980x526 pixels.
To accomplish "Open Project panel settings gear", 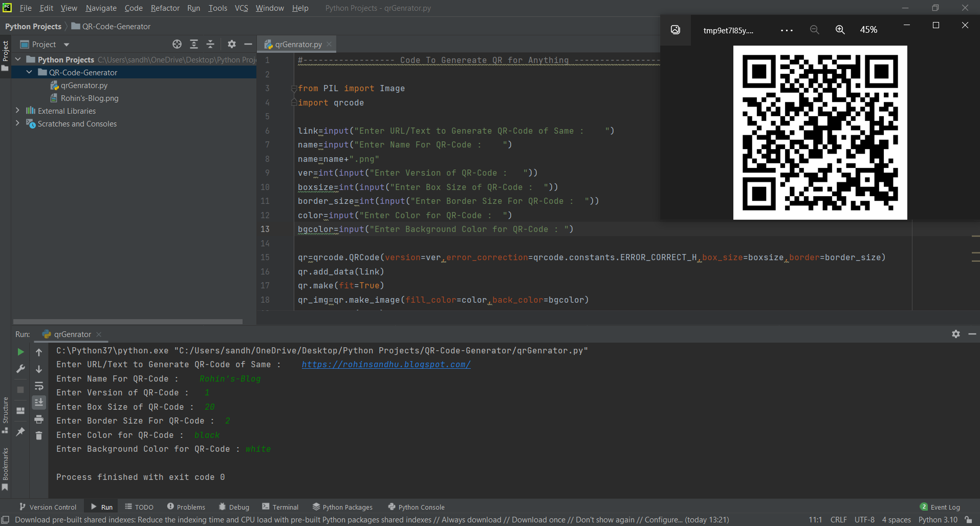I will [x=232, y=44].
